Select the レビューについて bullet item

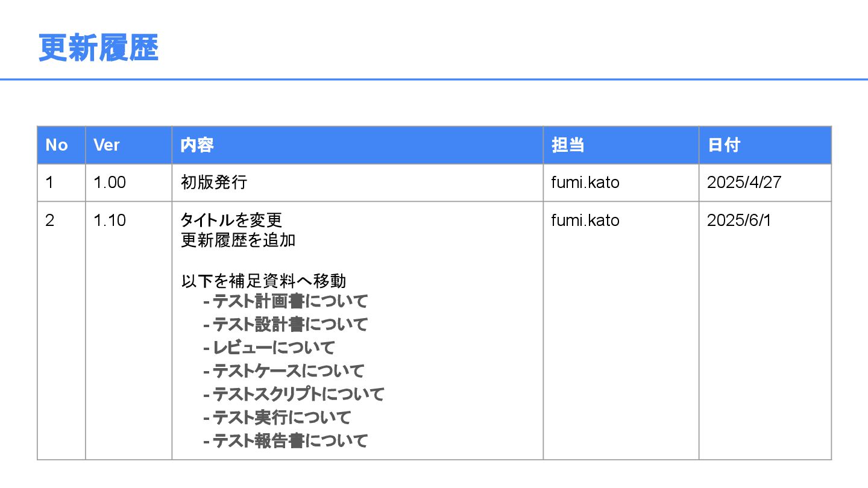pyautogui.click(x=274, y=348)
